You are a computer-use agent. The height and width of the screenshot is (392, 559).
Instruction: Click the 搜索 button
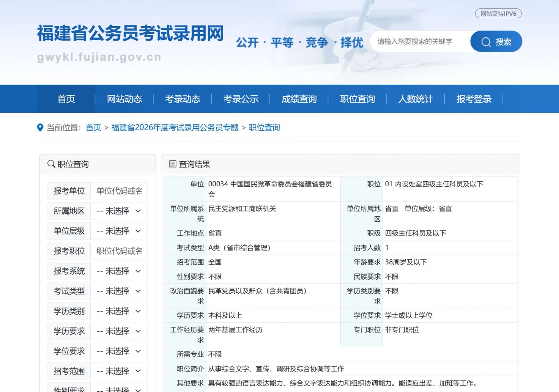[496, 41]
